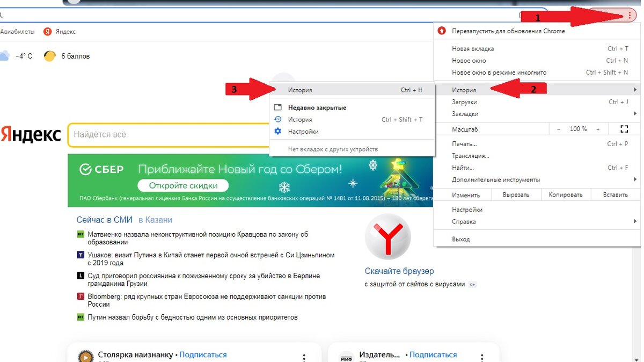
Task: Click Подписаться link next to Издатель
Action: (433, 354)
